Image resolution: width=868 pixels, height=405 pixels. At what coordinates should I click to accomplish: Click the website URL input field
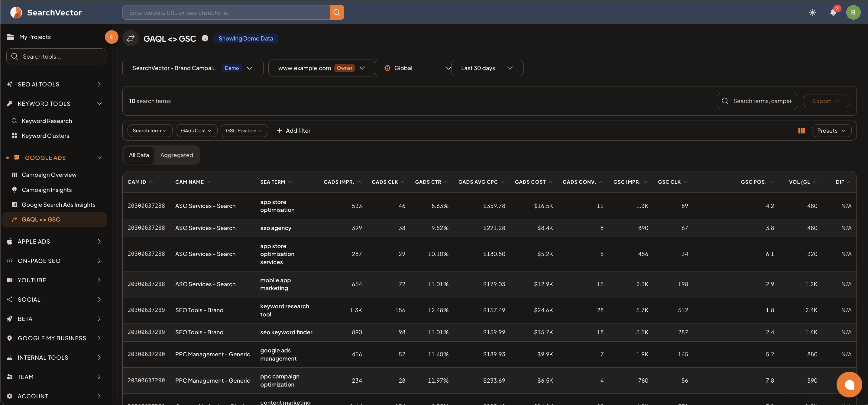click(226, 12)
